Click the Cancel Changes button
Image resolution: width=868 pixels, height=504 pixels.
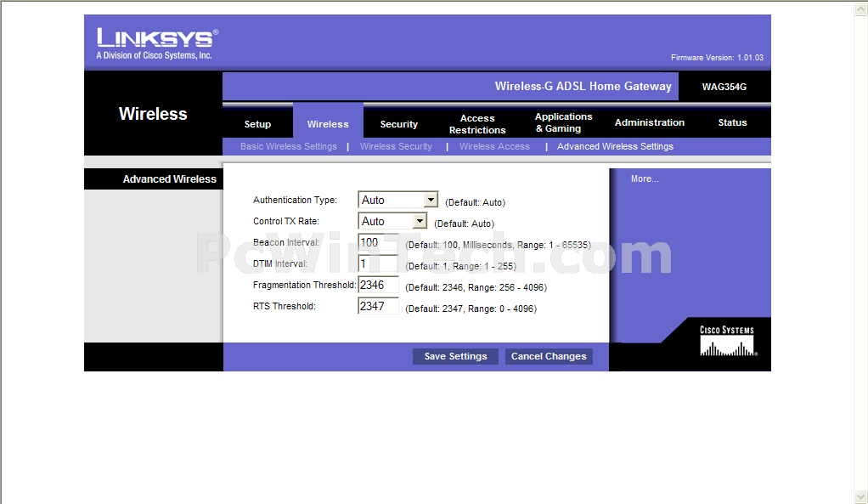[549, 356]
